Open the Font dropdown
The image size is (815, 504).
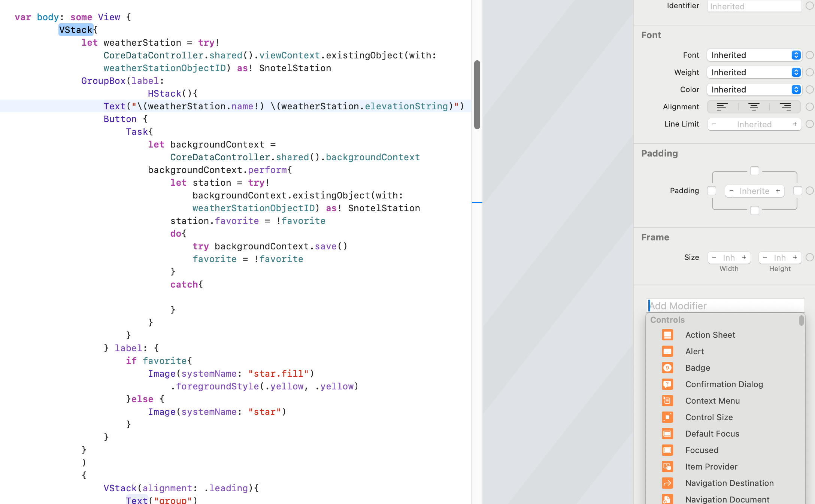pos(754,55)
